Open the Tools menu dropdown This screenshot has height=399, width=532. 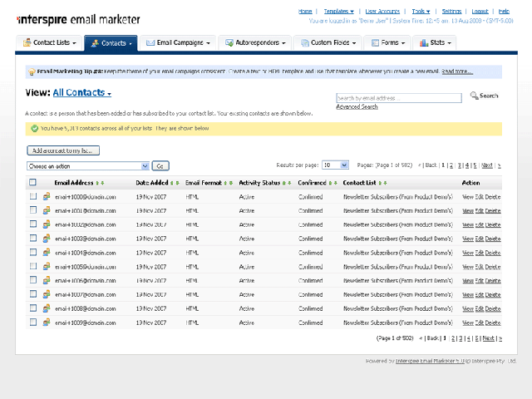(x=421, y=11)
